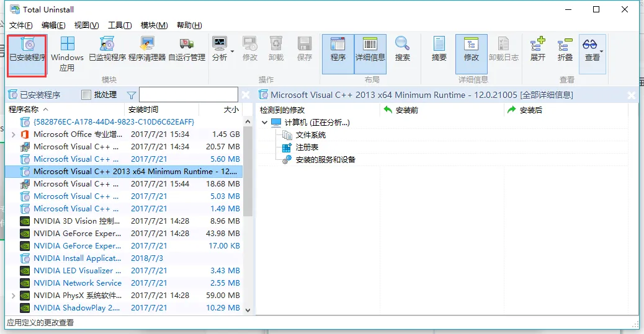Open the 文件(F) menu
The height and width of the screenshot is (334, 644).
20,25
